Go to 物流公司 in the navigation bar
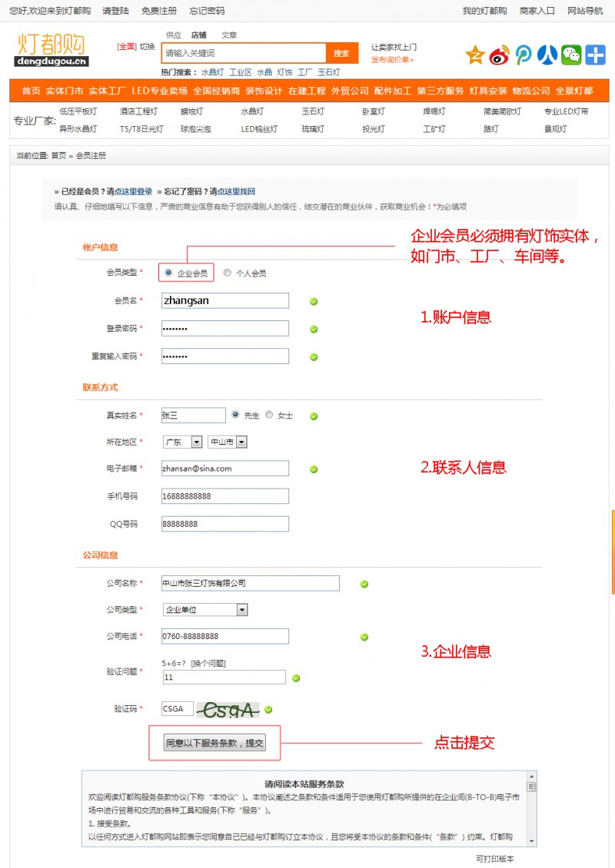 (x=531, y=91)
